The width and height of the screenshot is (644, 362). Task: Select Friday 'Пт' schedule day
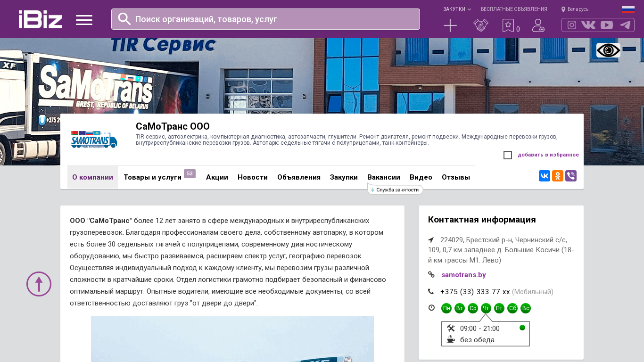click(x=499, y=308)
